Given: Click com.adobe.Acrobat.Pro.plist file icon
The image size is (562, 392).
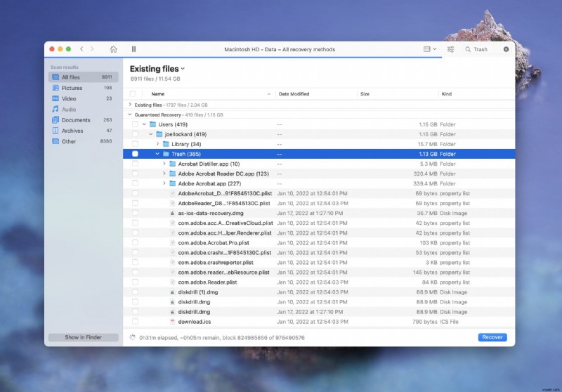Looking at the screenshot, I should pos(172,242).
